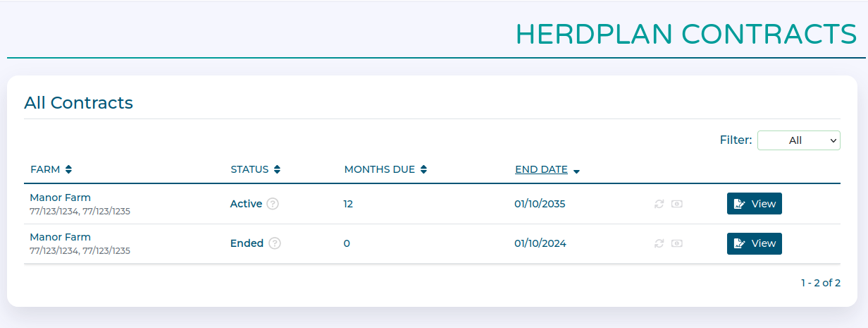Click descending arrow beside END DATE
The height and width of the screenshot is (328, 868).
[x=576, y=171]
